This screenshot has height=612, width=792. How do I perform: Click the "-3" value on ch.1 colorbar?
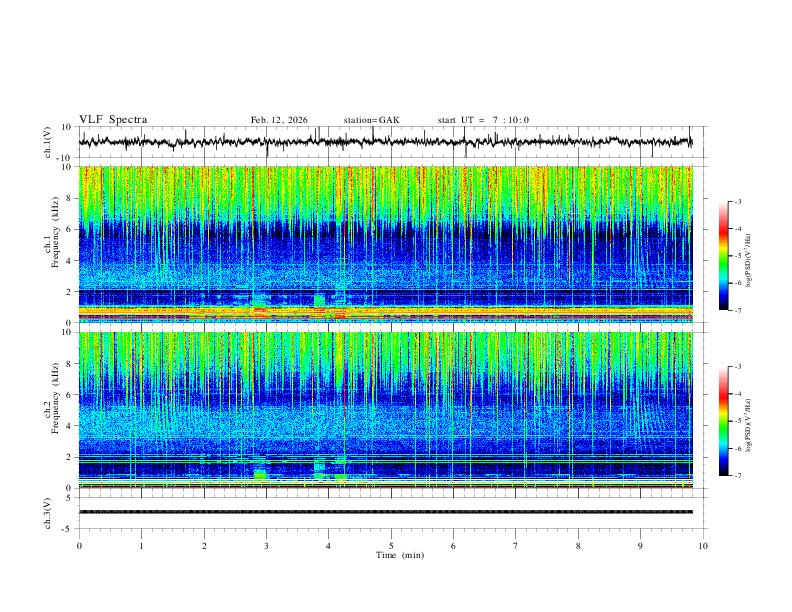point(737,201)
